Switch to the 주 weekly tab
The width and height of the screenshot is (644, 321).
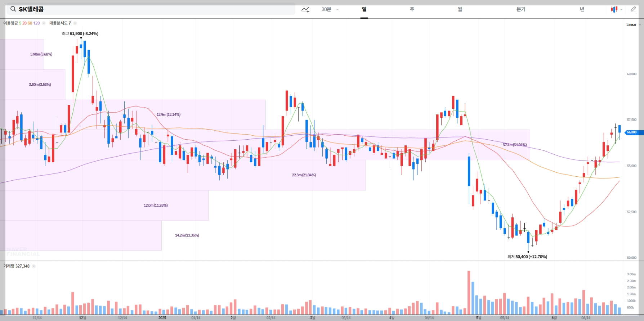point(412,9)
